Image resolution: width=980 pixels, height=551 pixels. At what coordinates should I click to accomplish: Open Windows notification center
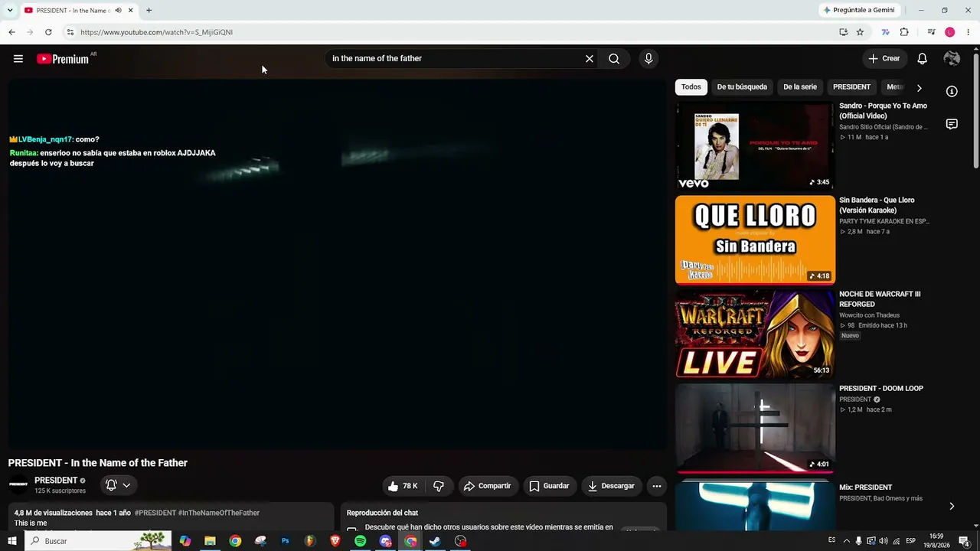pos(965,541)
